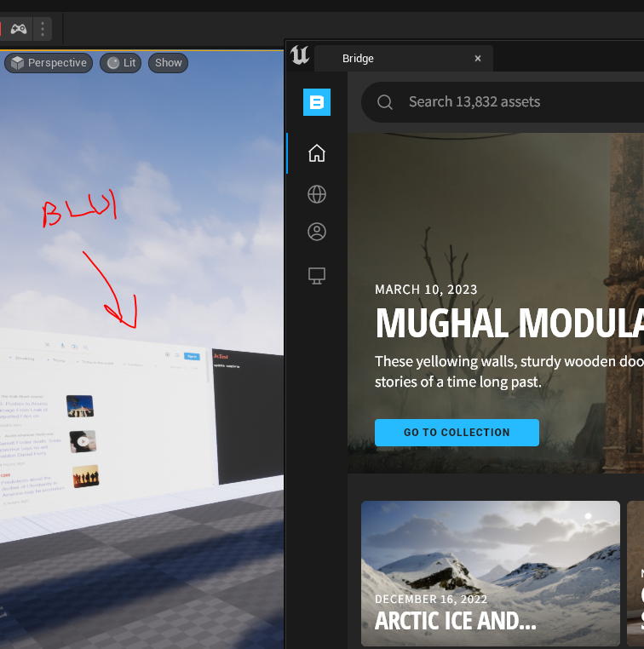The width and height of the screenshot is (644, 649).
Task: Click the lighthouse news thumbnail in viewport browser
Action: click(x=80, y=406)
